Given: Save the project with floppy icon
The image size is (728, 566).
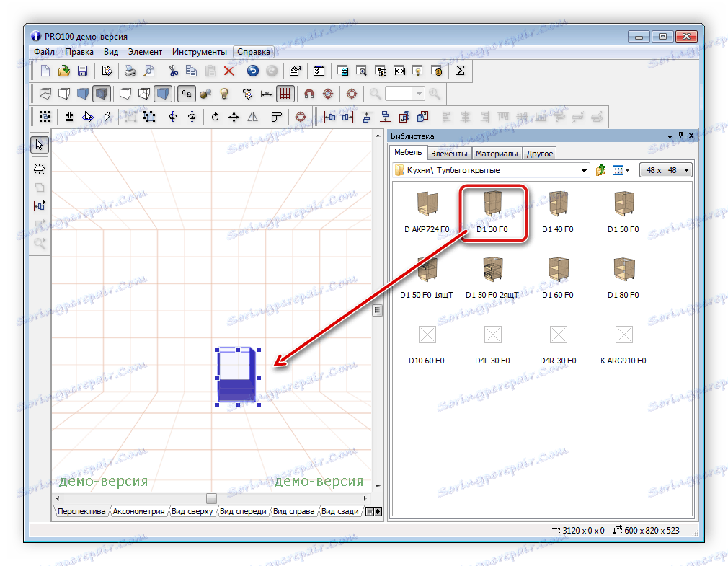Looking at the screenshot, I should tap(82, 71).
